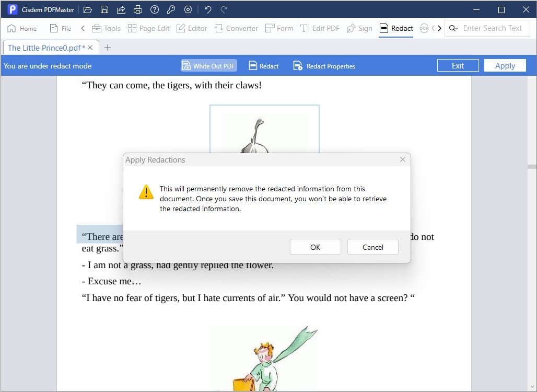Focus the Enter Search Text field
The image size is (537, 392).
[493, 28]
